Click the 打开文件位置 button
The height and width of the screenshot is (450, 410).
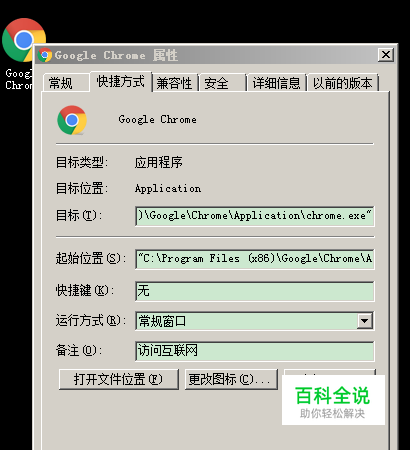119,379
